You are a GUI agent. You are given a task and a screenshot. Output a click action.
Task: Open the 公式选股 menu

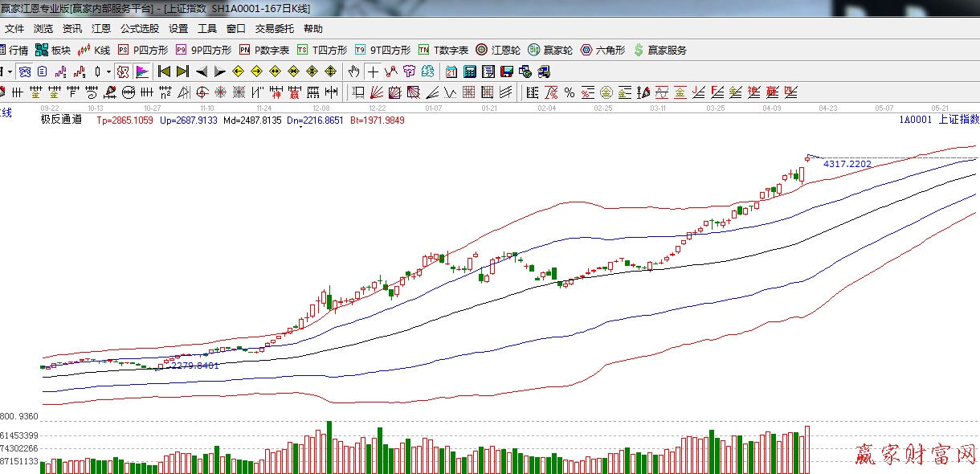point(140,28)
